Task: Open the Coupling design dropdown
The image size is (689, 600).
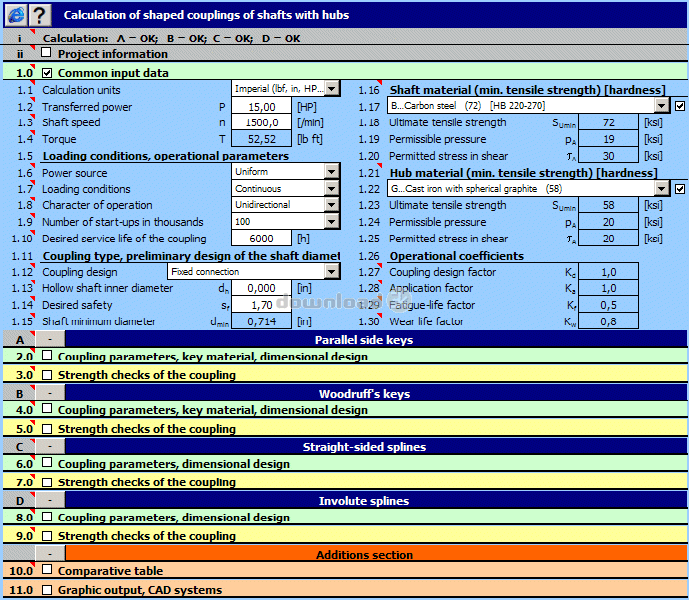Action: point(332,271)
